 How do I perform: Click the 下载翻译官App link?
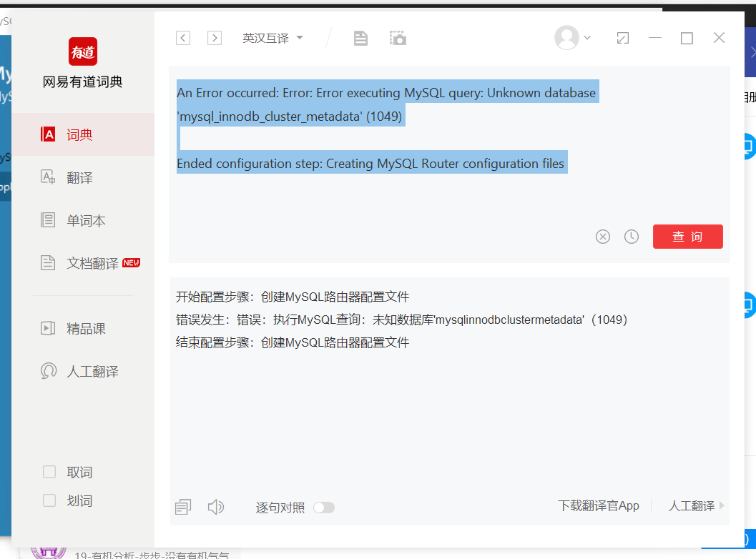[x=599, y=505]
